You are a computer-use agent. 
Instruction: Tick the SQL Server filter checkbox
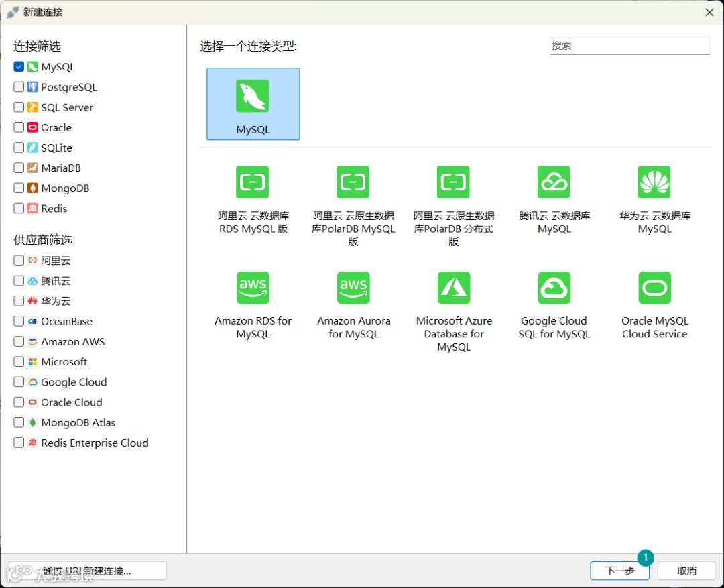pyautogui.click(x=19, y=107)
